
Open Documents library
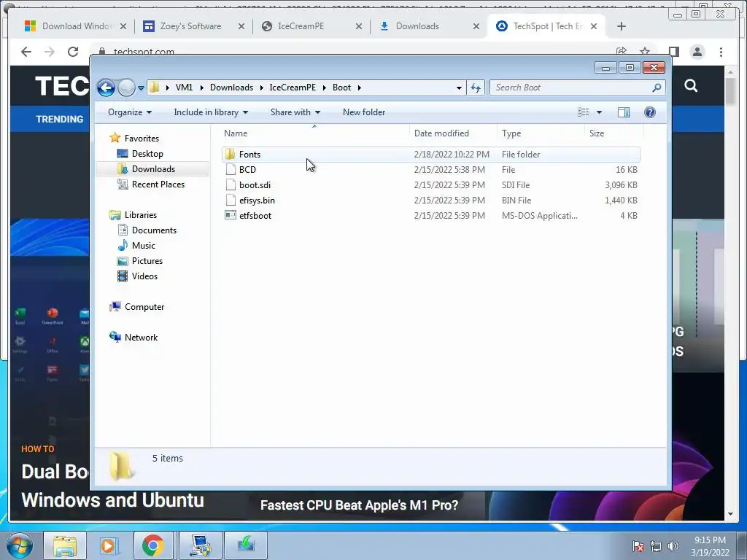coord(154,230)
